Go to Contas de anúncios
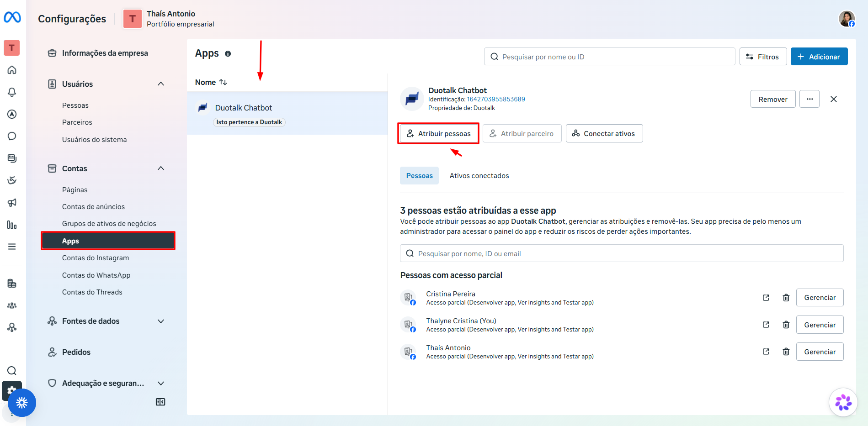Image resolution: width=868 pixels, height=426 pixels. tap(94, 207)
